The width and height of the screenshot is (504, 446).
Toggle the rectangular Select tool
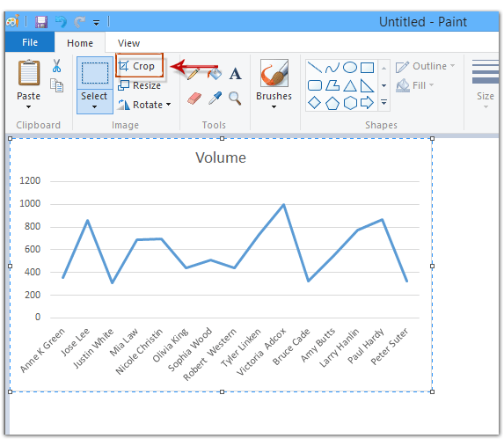94,73
